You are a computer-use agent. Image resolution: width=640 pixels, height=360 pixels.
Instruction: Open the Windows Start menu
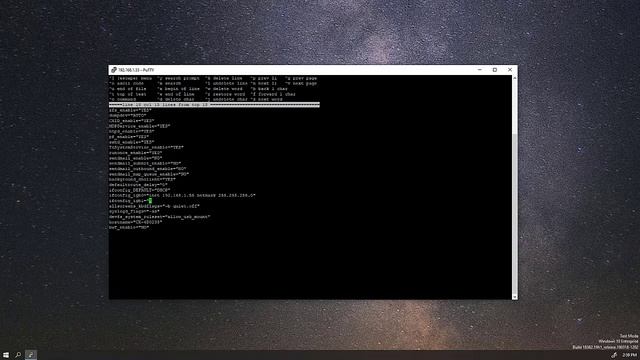click(x=6, y=355)
